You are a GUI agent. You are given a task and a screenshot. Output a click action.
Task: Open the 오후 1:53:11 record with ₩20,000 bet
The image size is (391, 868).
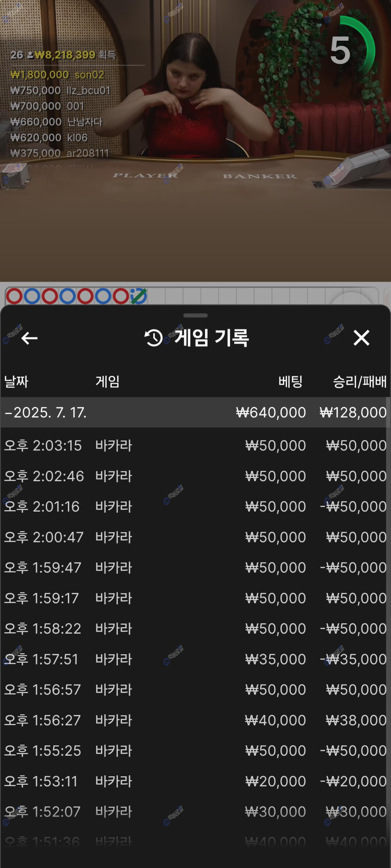195,781
